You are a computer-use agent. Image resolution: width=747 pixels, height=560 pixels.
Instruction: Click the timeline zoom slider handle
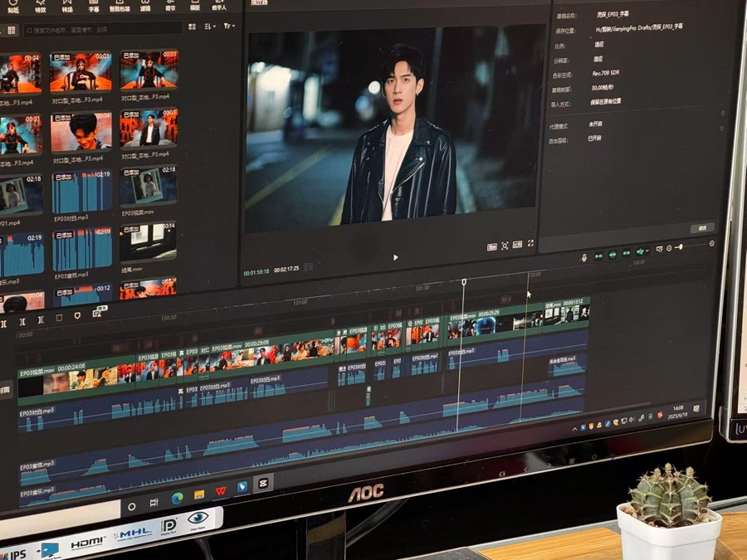[x=681, y=246]
